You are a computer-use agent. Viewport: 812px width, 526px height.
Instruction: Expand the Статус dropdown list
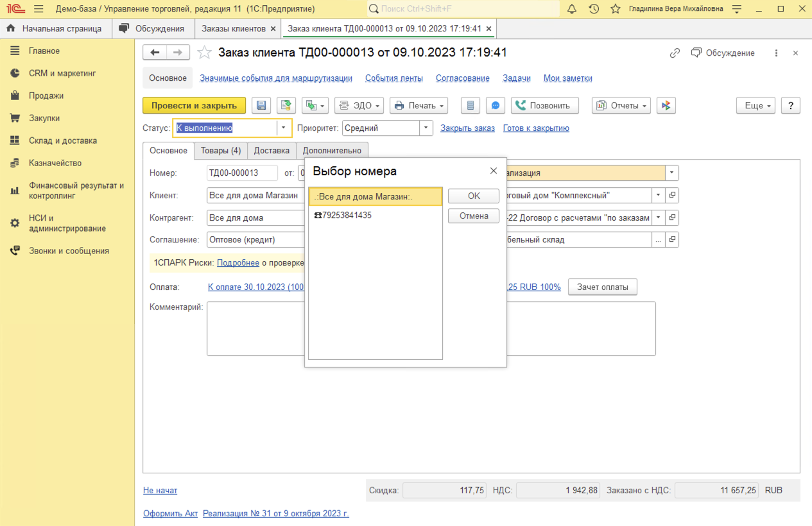tap(284, 128)
